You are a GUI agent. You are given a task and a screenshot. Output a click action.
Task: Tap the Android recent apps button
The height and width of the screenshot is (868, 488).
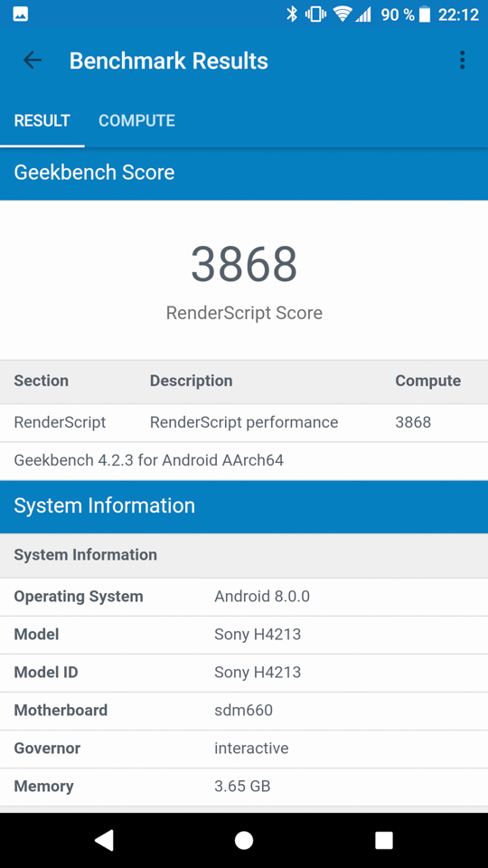click(x=383, y=840)
